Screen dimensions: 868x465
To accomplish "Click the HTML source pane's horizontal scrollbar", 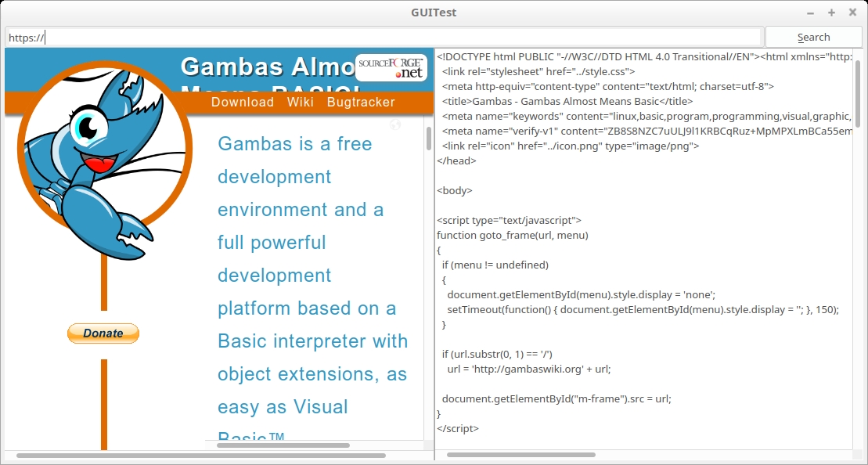I will point(521,455).
